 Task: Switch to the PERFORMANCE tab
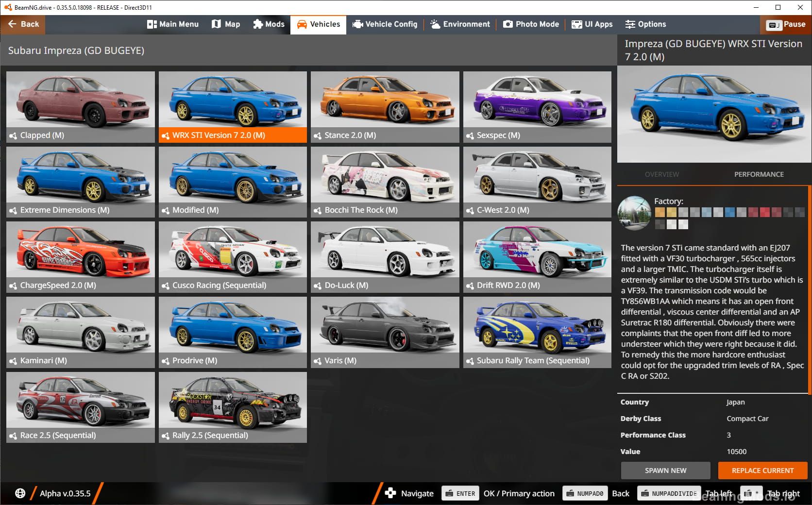(x=759, y=174)
